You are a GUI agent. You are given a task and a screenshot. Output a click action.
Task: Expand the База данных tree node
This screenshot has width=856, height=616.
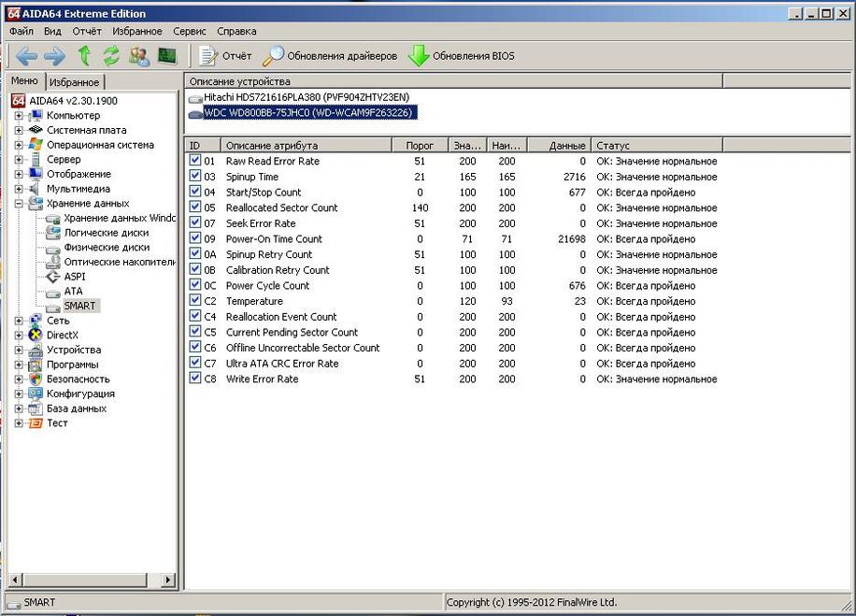[19, 408]
